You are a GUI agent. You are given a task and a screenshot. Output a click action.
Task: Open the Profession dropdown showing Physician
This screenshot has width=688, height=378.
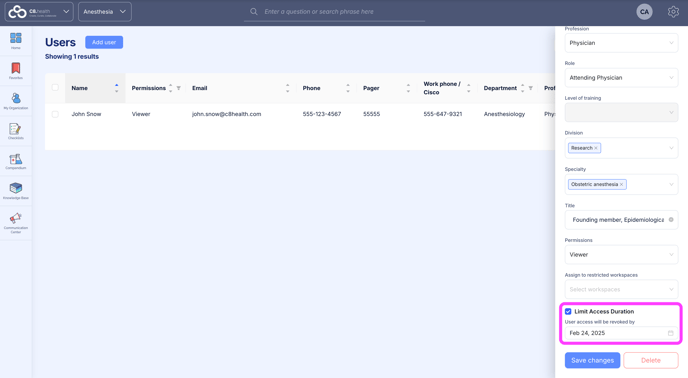pos(621,43)
